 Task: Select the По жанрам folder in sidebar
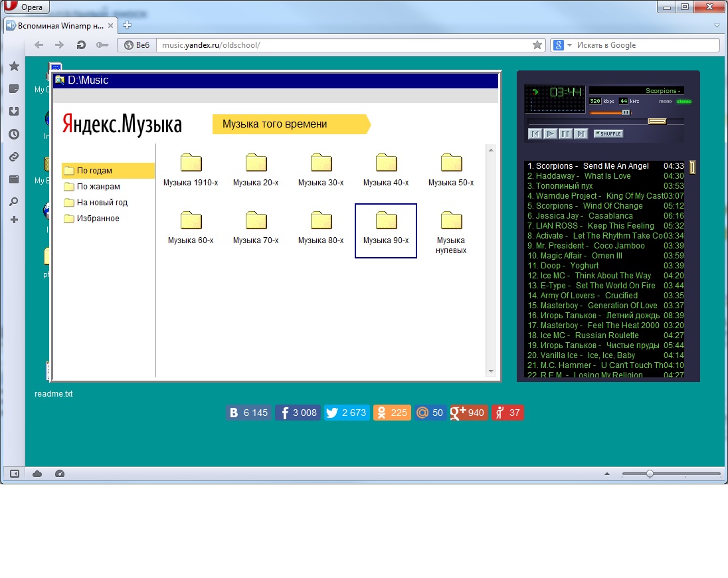tap(98, 187)
